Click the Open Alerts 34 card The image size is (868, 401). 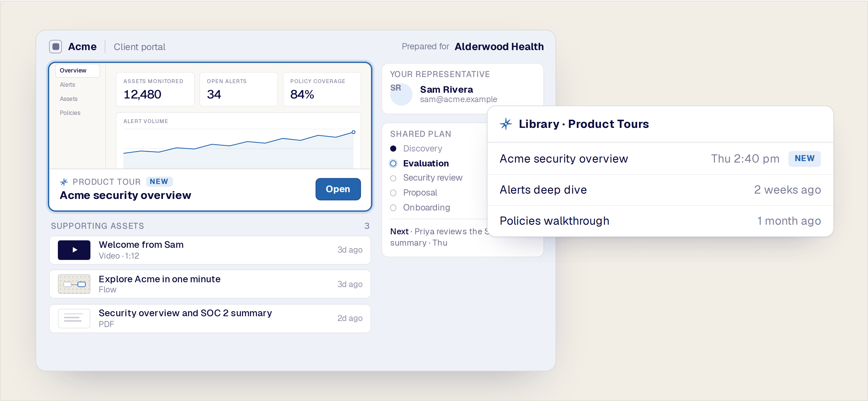(238, 89)
